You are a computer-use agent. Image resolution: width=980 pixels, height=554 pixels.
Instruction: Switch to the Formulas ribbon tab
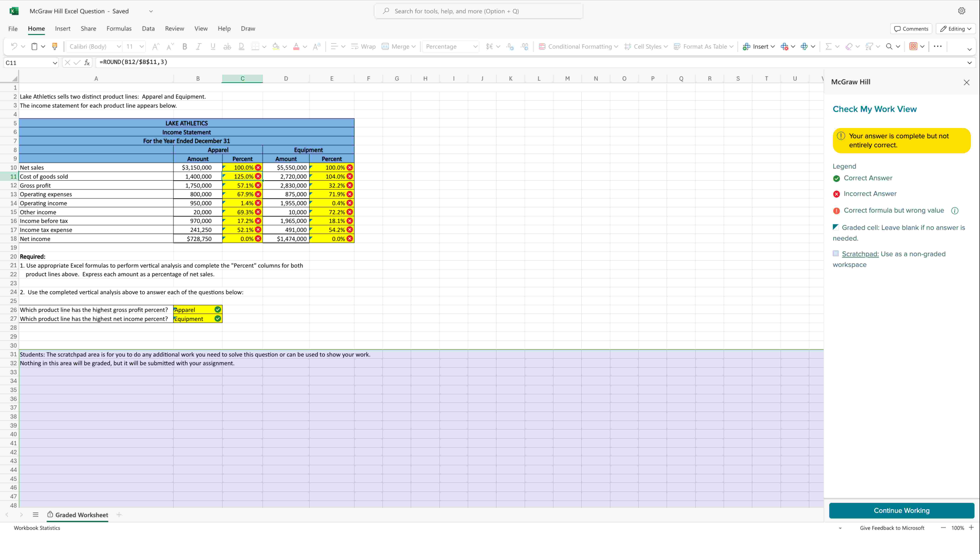pos(119,28)
